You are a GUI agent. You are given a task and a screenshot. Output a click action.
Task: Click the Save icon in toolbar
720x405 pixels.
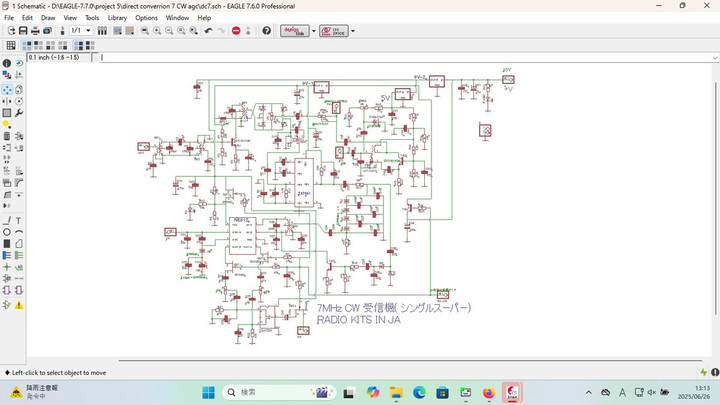pyautogui.click(x=24, y=31)
